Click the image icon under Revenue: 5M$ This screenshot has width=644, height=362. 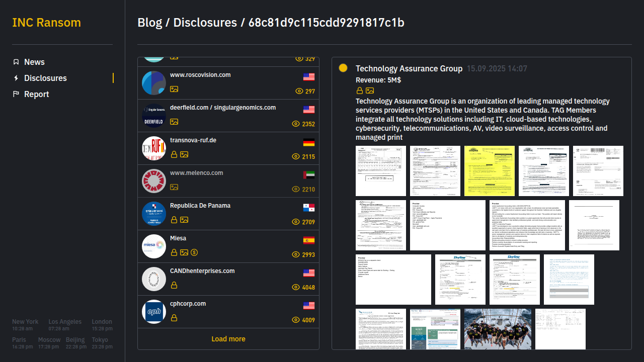click(370, 90)
